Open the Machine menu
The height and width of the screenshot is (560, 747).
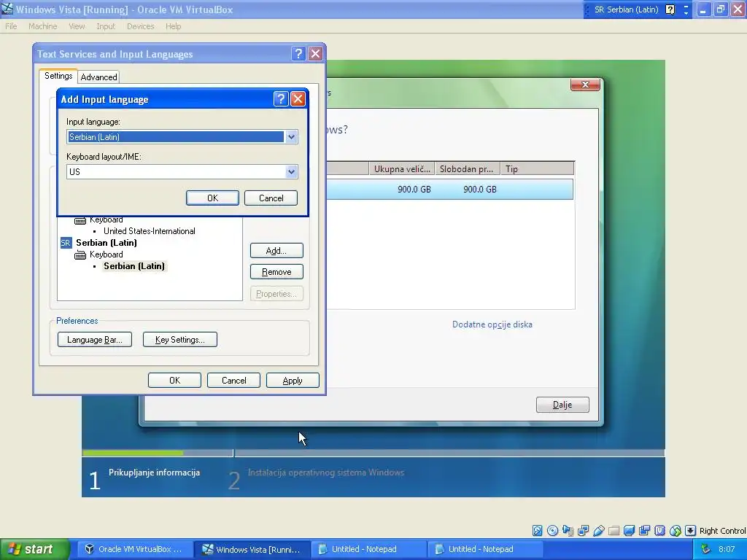42,26
